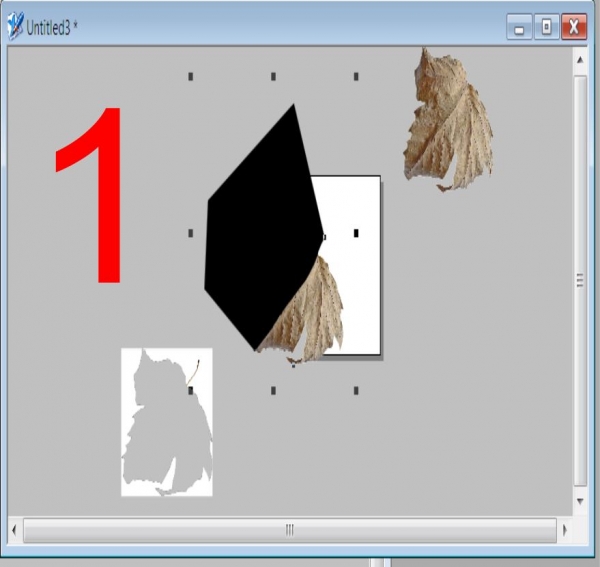Select the white page rectangle behind the hexagon
The image size is (600, 567).
(x=354, y=214)
